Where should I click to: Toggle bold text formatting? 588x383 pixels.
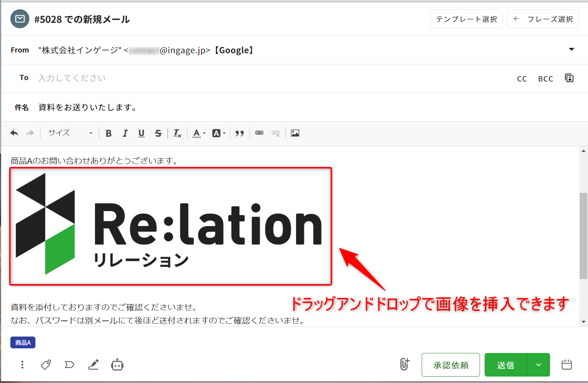point(109,133)
